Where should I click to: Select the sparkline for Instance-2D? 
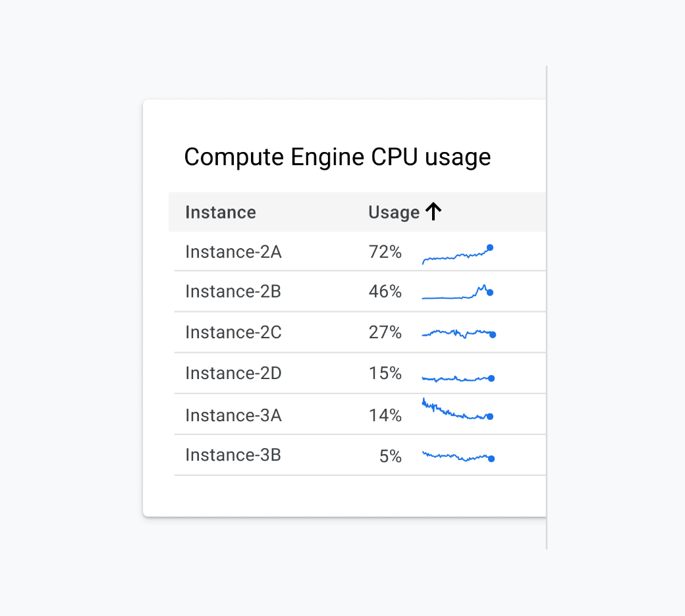pos(458,377)
